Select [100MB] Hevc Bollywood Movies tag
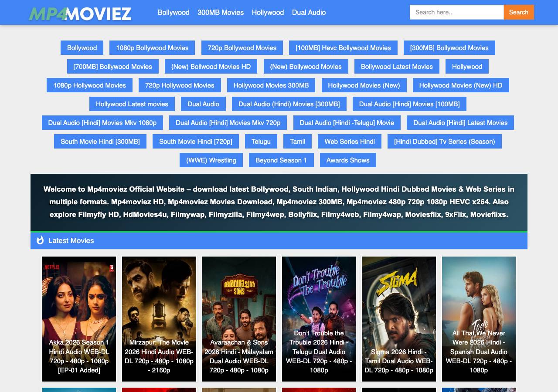Image resolution: width=558 pixels, height=392 pixels. pos(343,47)
